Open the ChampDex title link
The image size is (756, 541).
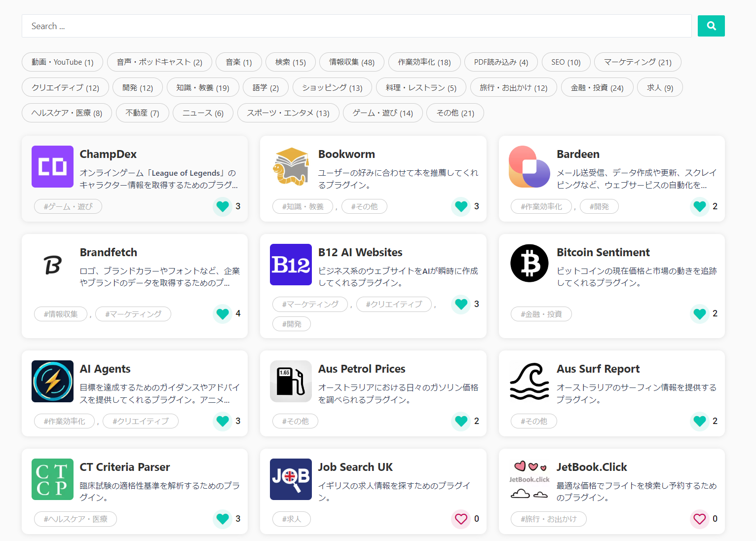pyautogui.click(x=108, y=154)
